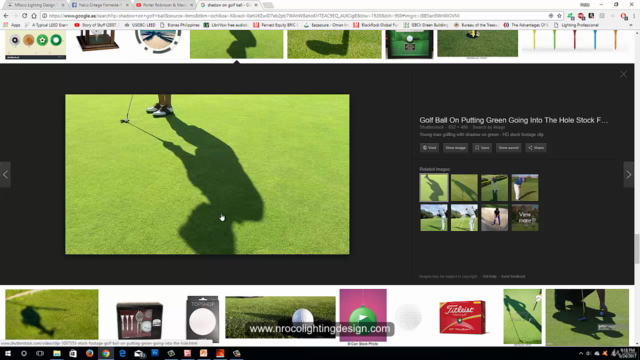Reload the page with the refresh icon

(x=24, y=16)
